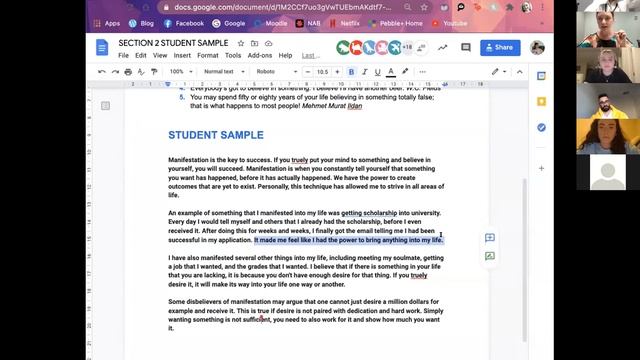Open the zoom 100% dropdown

point(181,72)
